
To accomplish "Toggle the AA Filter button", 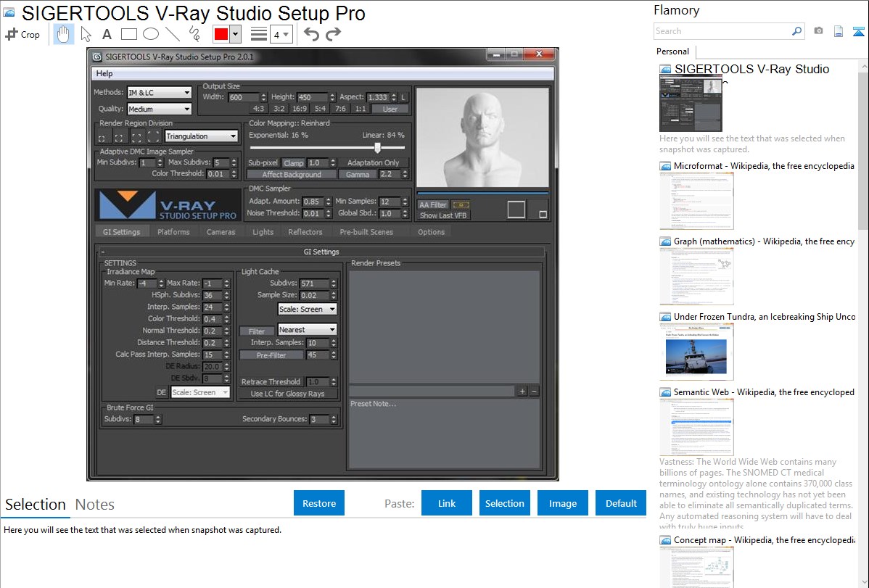I will click(x=433, y=204).
